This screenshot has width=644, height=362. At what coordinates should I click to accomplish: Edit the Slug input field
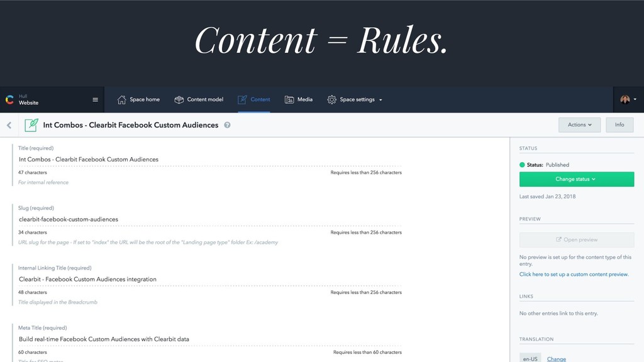pyautogui.click(x=210, y=219)
